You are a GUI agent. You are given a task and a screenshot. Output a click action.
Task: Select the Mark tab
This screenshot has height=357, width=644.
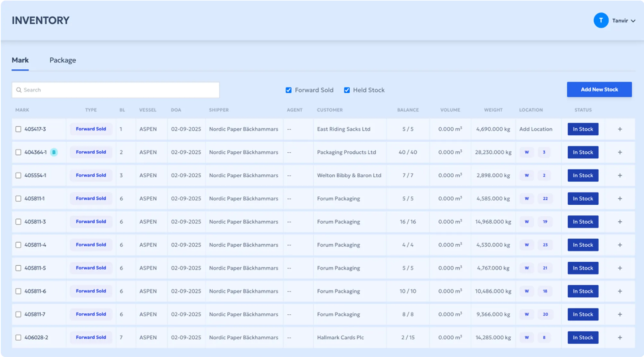point(20,60)
